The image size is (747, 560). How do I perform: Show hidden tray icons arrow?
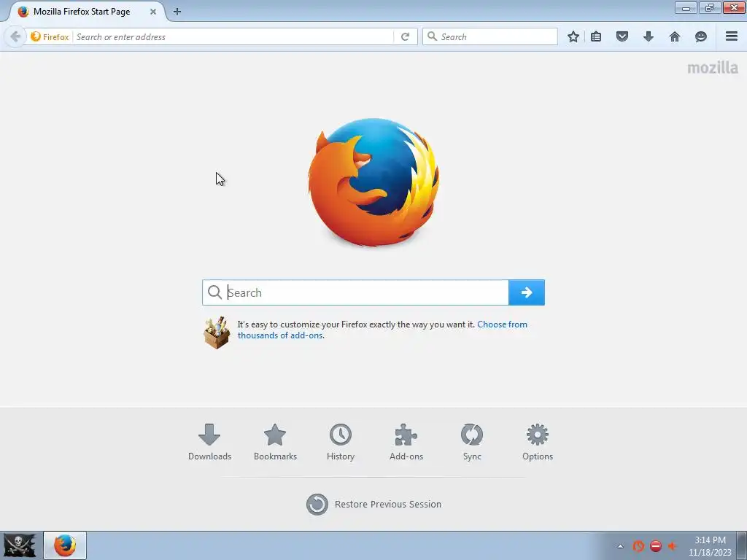pos(620,546)
